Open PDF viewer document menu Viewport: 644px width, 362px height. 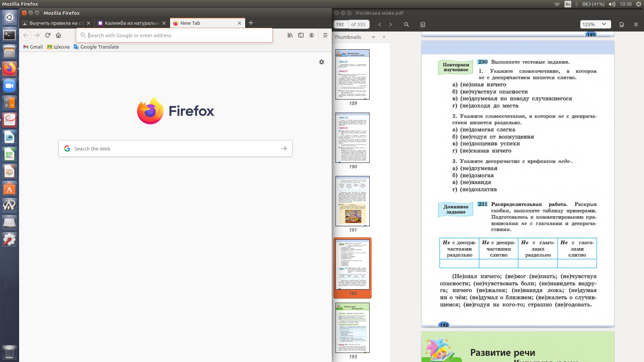tap(622, 24)
